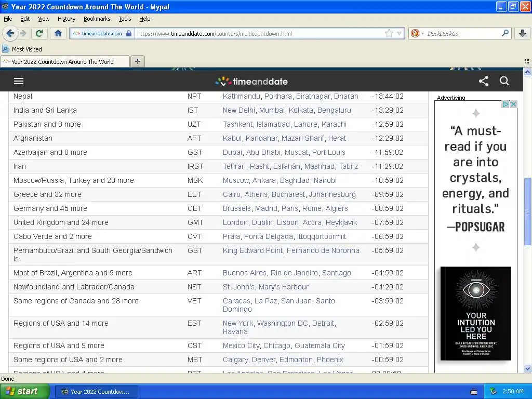Open the Kabul city link
The image size is (532, 399).
[x=232, y=138]
